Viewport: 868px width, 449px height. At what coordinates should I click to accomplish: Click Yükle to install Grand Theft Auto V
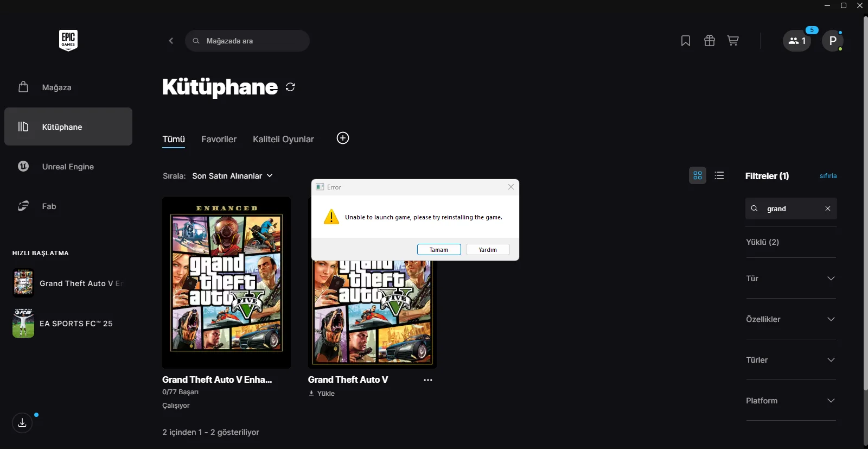pos(322,394)
